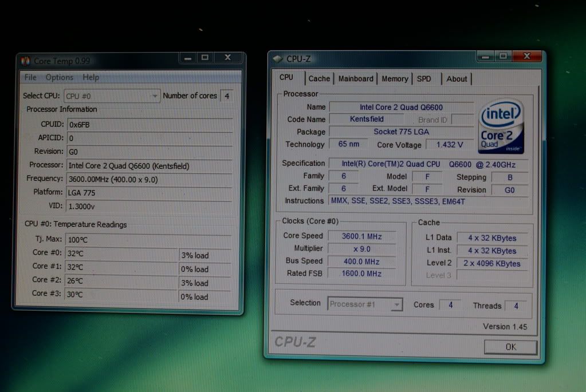Click the Name value Intel Core 2 Quad Q6600 in CPU-Z
586x392 pixels.
click(402, 108)
